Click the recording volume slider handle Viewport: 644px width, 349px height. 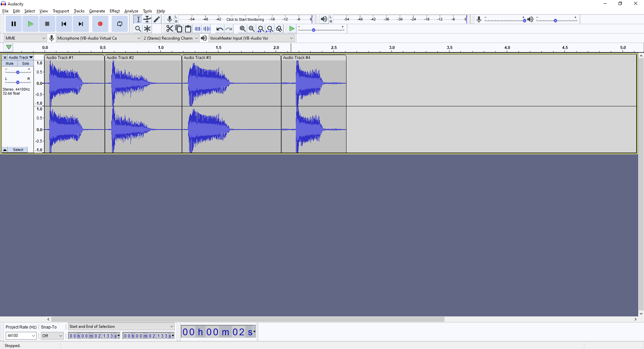pos(524,20)
